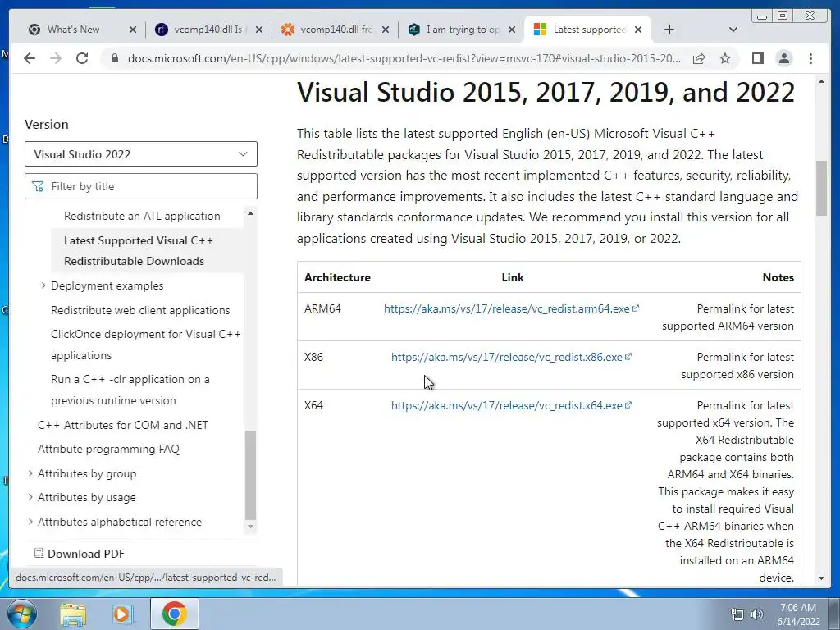This screenshot has height=630, width=840.
Task: Open the network icon in system tray
Action: [737, 614]
